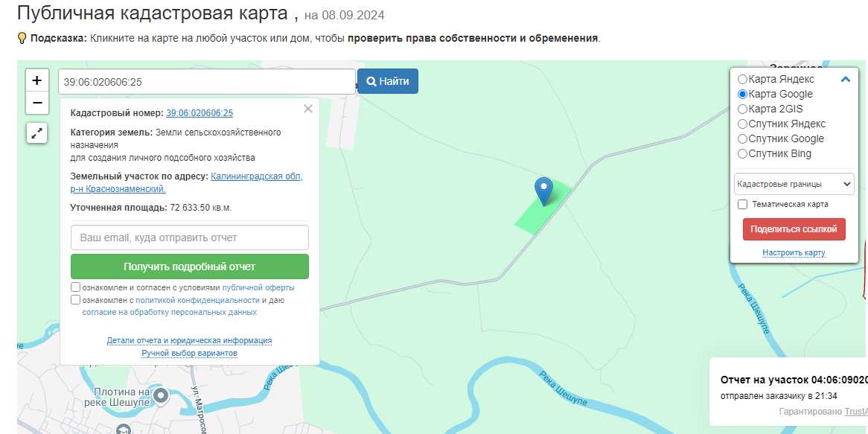Click the blue map pin marker
This screenshot has width=868, height=434.
click(x=543, y=191)
